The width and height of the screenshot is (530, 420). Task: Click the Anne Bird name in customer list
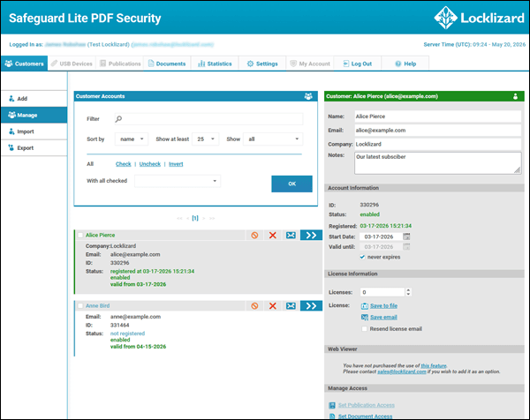pyautogui.click(x=97, y=306)
